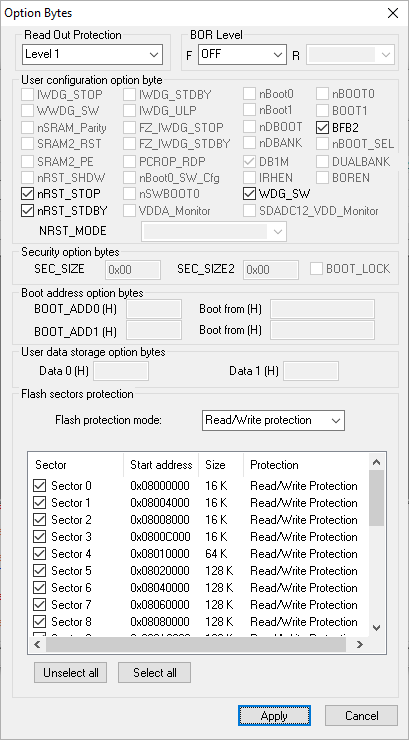Screen dimensions: 409x740
Task: Click the Data 1 (H) input field
Action: coord(310,371)
